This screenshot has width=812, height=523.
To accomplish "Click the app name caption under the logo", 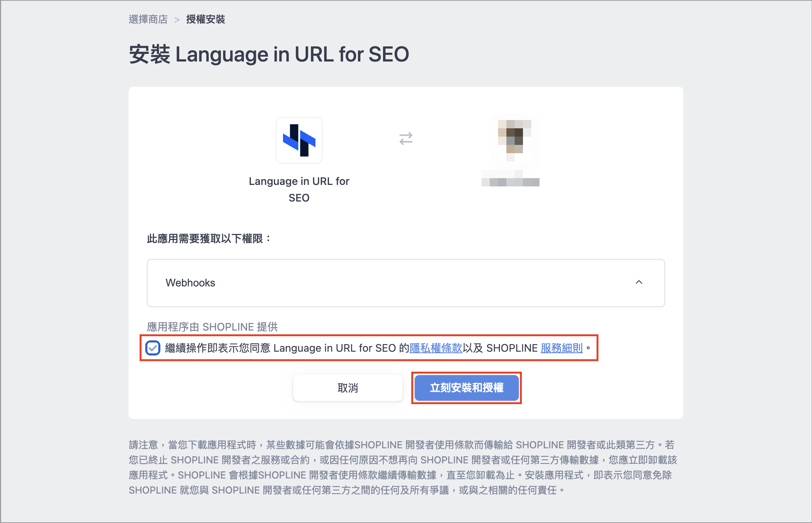I will 299,189.
